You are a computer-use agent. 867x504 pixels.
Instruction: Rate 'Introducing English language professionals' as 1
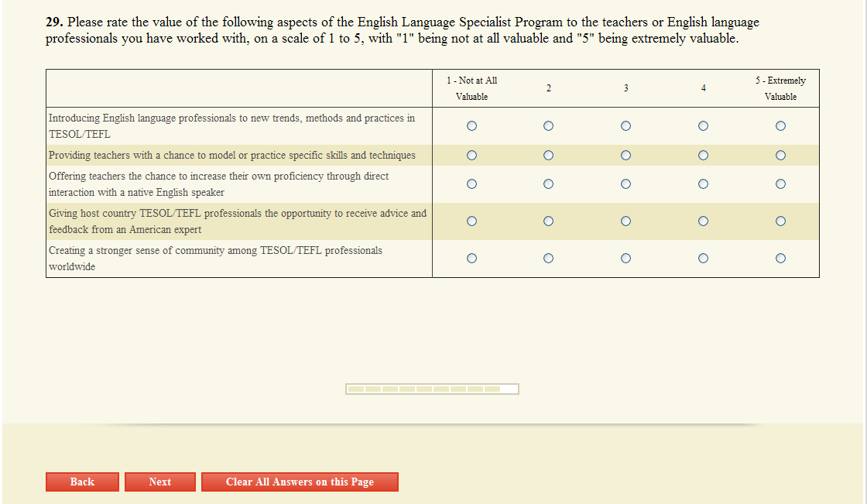[471, 125]
